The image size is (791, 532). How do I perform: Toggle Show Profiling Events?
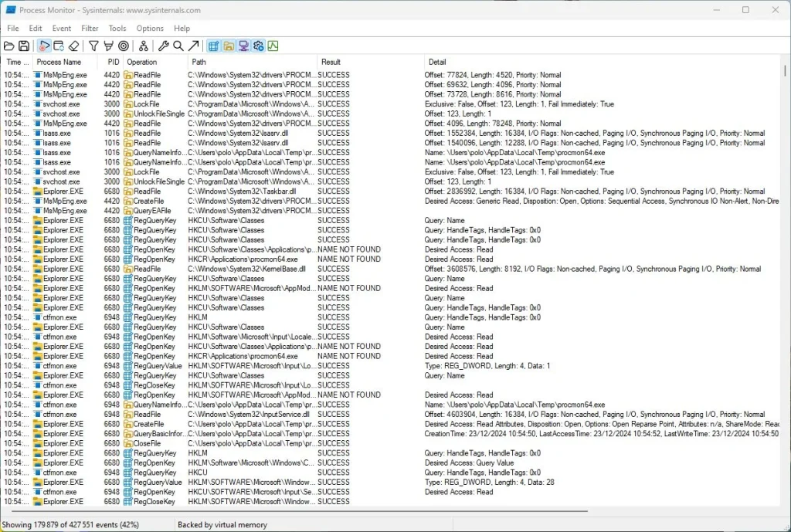(x=273, y=46)
